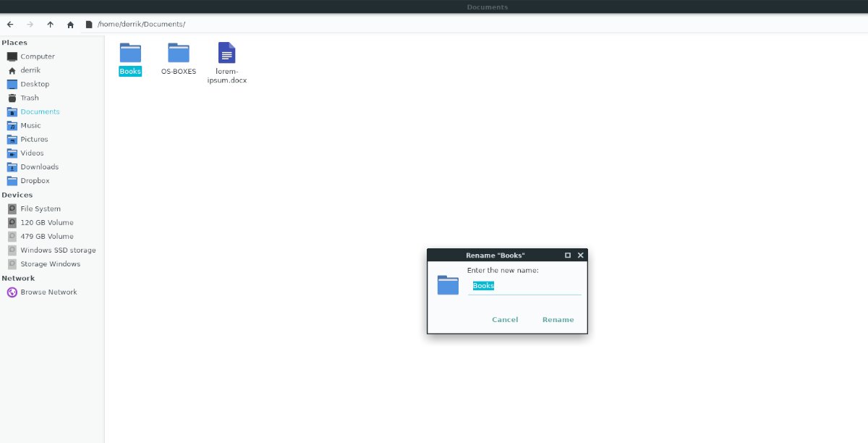The width and height of the screenshot is (868, 443).
Task: Open Dropbox folder icon in sidebar
Action: (x=12, y=180)
